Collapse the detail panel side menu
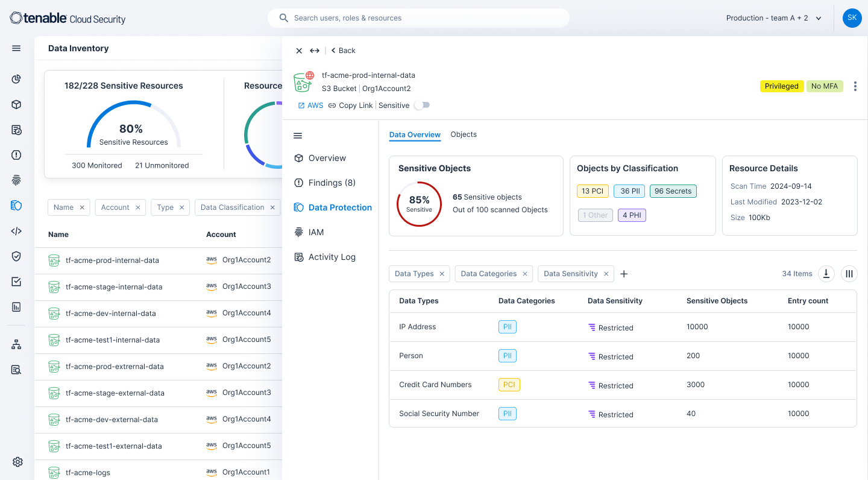Screen dimensions: 868x480 pyautogui.click(x=298, y=136)
